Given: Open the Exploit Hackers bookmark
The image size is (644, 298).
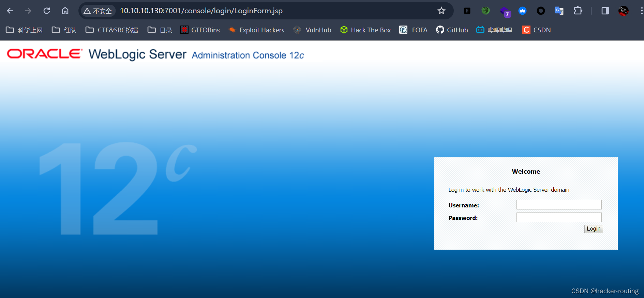Looking at the screenshot, I should (256, 30).
